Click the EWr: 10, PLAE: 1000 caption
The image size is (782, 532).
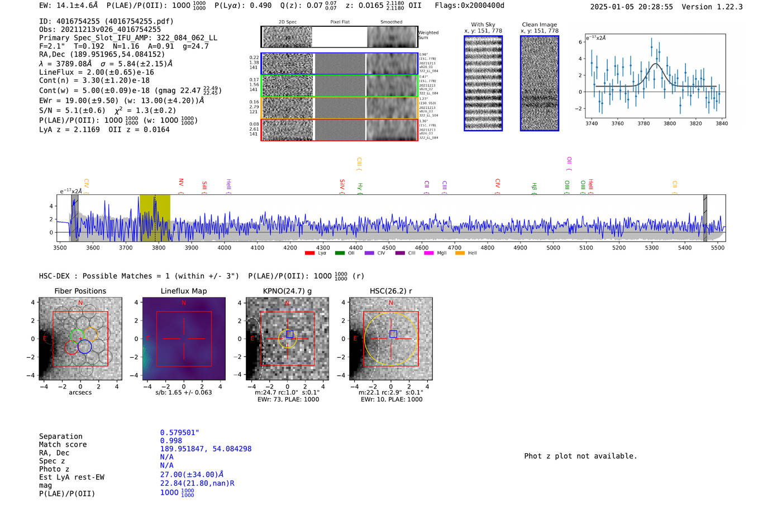tap(392, 400)
